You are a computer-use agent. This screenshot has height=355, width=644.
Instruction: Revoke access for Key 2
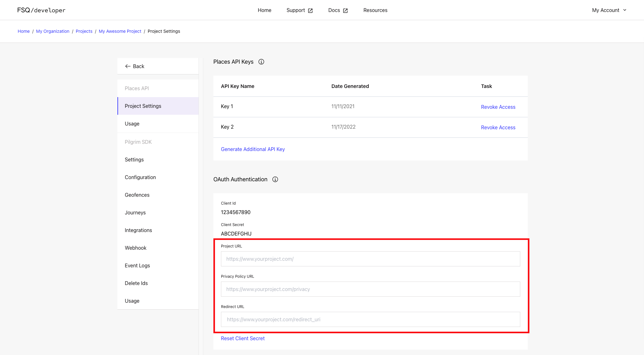point(498,127)
